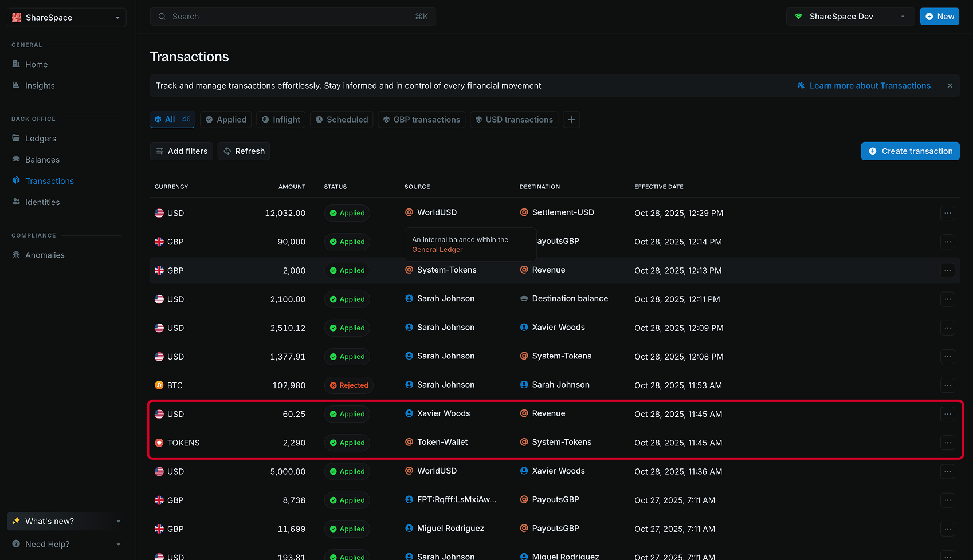Click the Amount column header
The height and width of the screenshot is (560, 973).
pyautogui.click(x=292, y=187)
